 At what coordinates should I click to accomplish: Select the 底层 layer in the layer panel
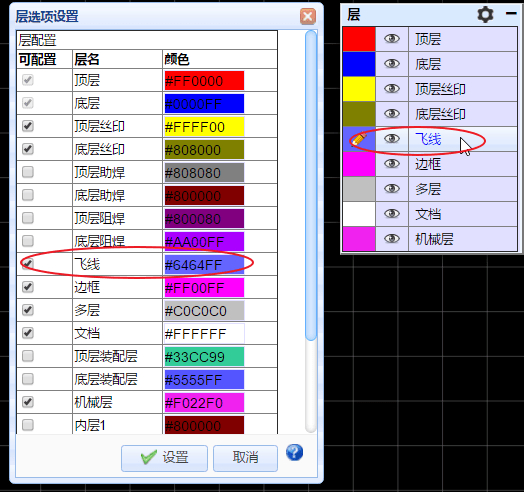tap(430, 64)
